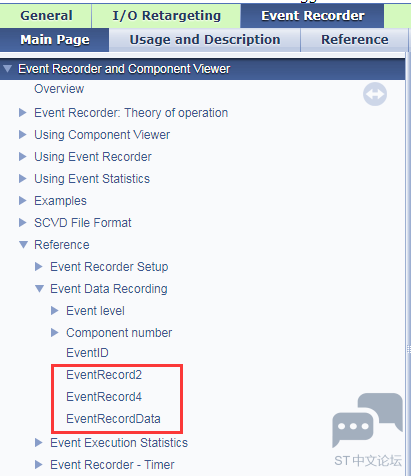
Task: Open the Overview page link
Action: (59, 89)
